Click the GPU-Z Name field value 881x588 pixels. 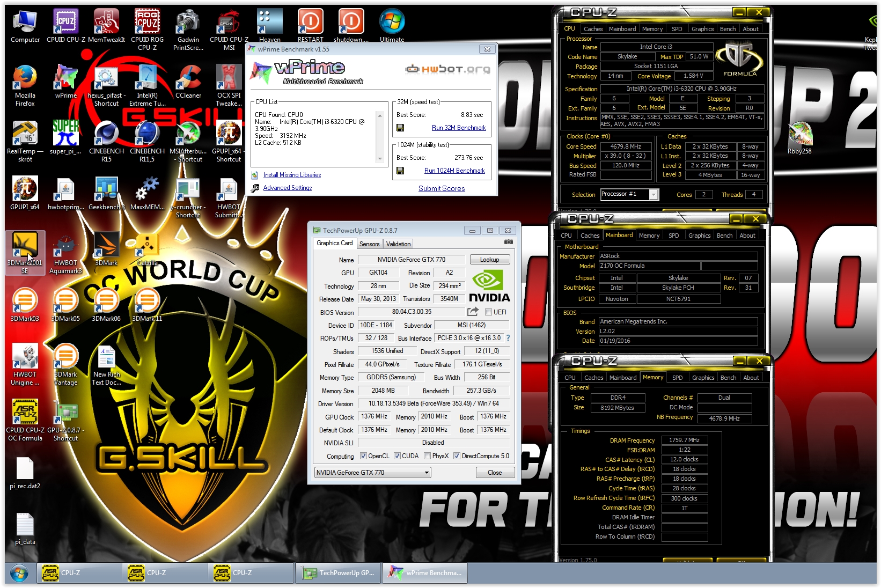(411, 260)
